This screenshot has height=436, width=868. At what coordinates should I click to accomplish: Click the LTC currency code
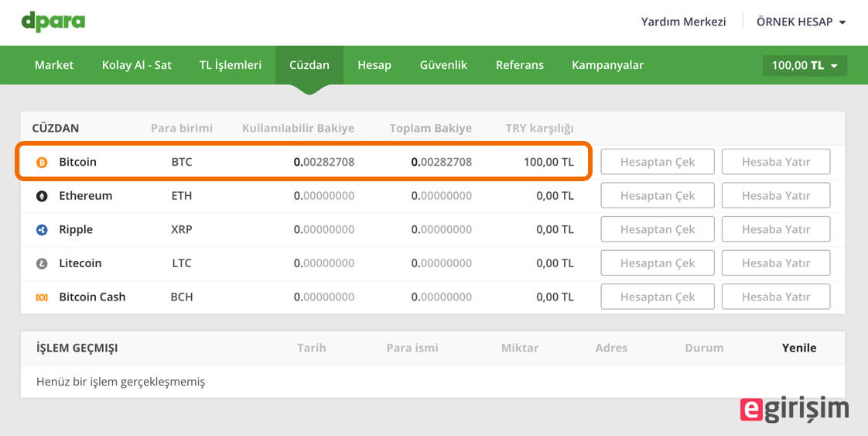point(182,263)
